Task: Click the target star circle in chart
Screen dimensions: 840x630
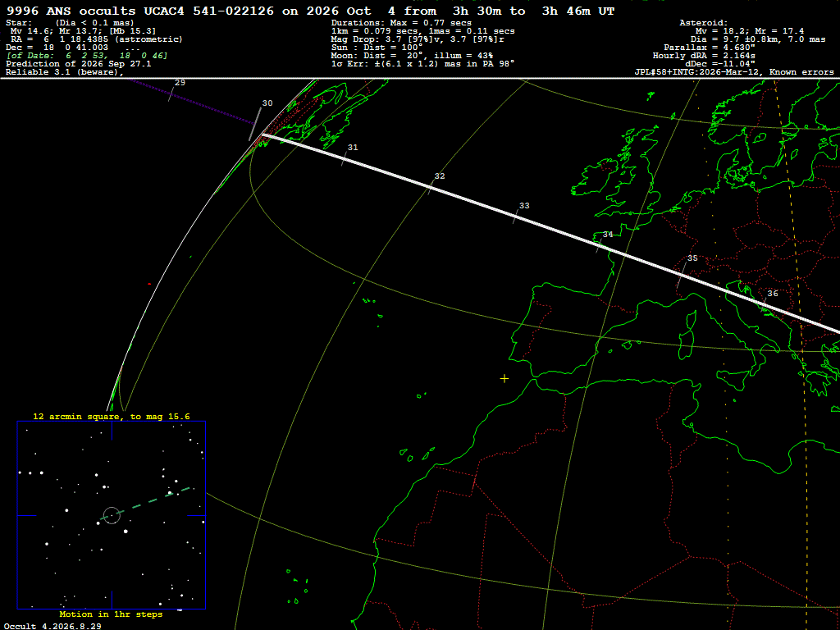Action: point(112,515)
